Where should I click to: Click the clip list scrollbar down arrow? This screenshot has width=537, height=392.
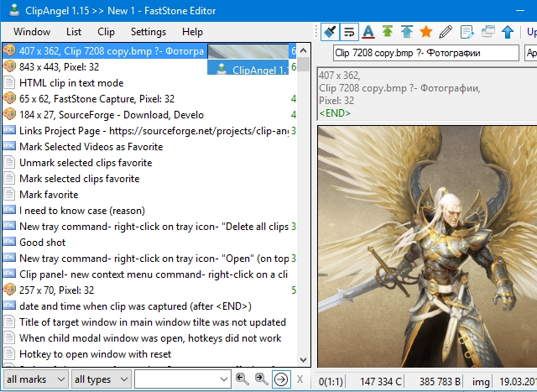click(303, 360)
